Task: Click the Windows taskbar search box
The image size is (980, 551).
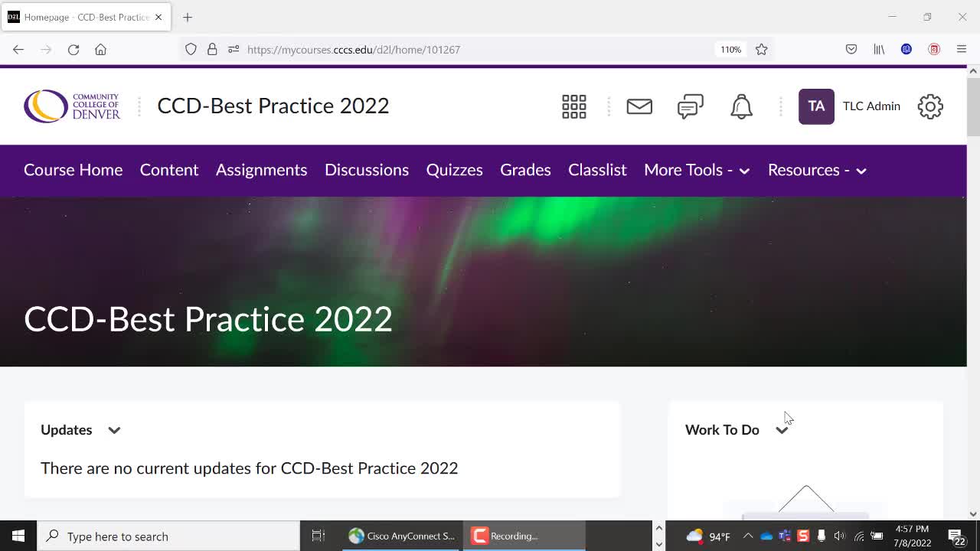Action: [x=168, y=536]
